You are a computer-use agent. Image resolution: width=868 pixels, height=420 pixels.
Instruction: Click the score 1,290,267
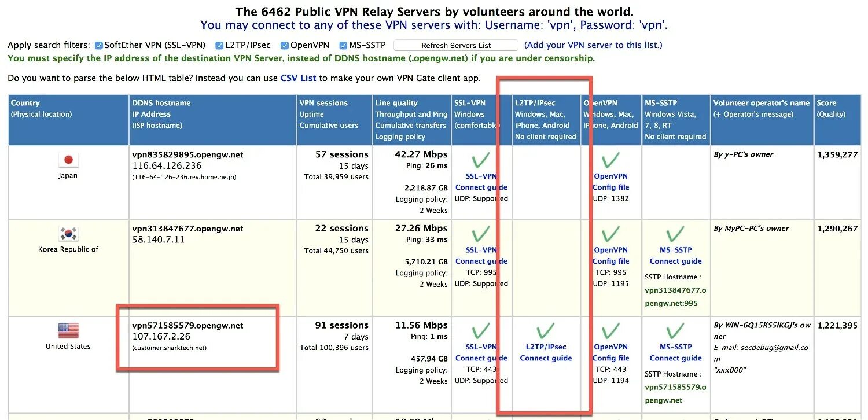click(837, 229)
